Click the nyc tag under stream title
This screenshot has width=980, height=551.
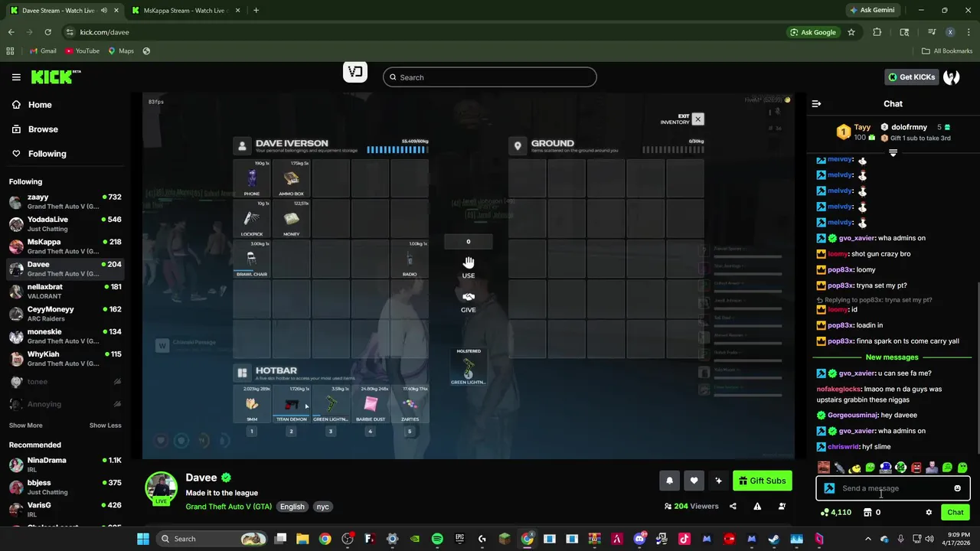(x=323, y=507)
